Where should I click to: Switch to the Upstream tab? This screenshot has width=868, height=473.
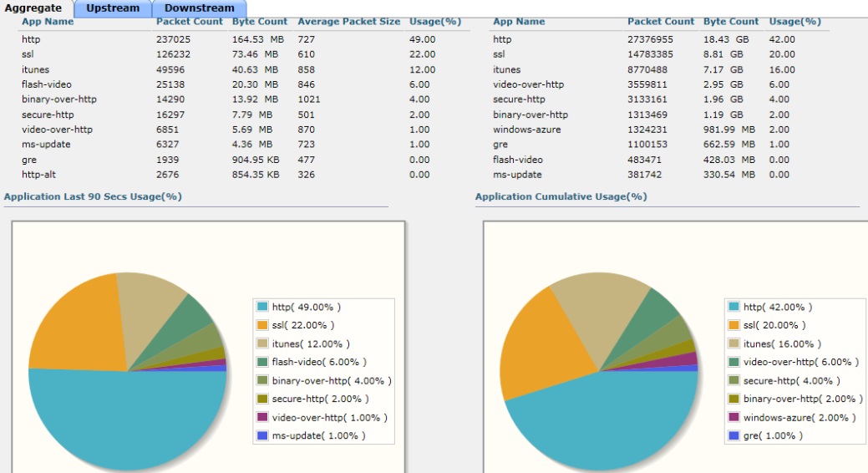pos(113,8)
